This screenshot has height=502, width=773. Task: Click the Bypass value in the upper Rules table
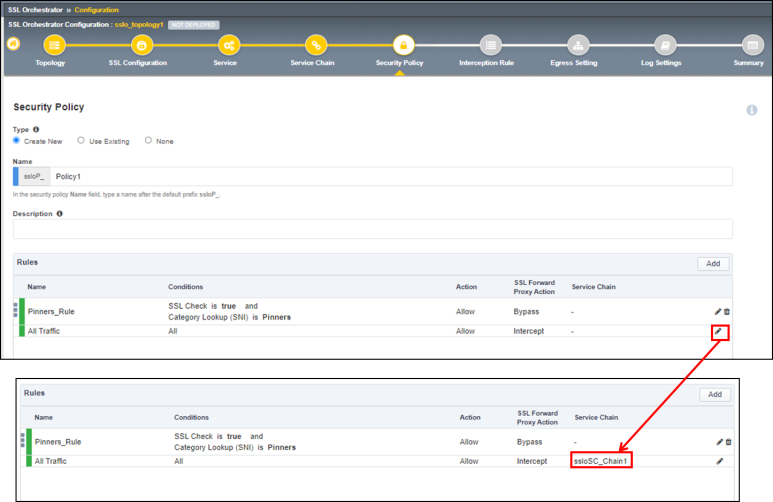point(526,312)
